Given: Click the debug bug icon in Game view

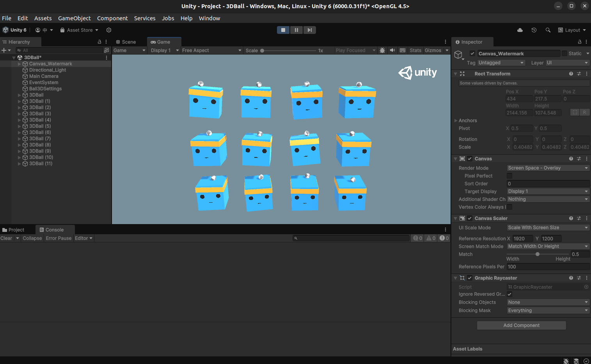Looking at the screenshot, I should pos(382,50).
